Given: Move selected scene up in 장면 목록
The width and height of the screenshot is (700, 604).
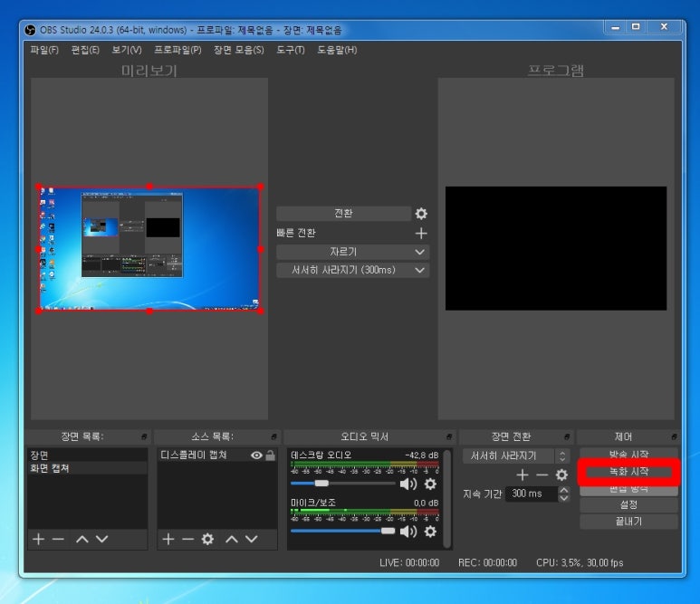Looking at the screenshot, I should click(x=82, y=540).
